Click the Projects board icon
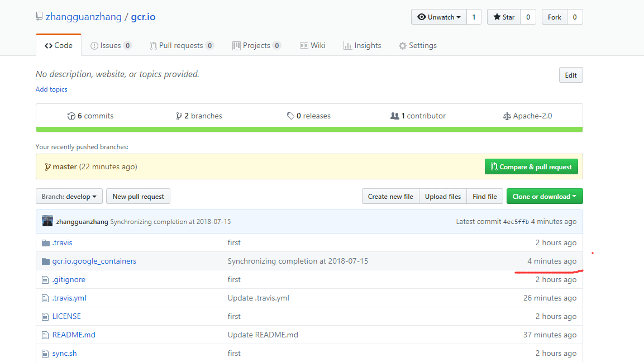The width and height of the screenshot is (644, 362). 236,46
